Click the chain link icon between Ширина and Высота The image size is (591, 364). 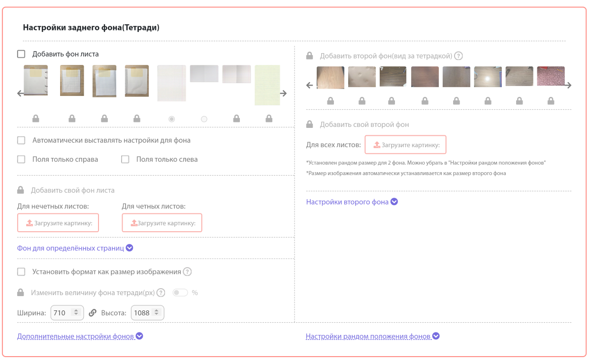point(93,312)
